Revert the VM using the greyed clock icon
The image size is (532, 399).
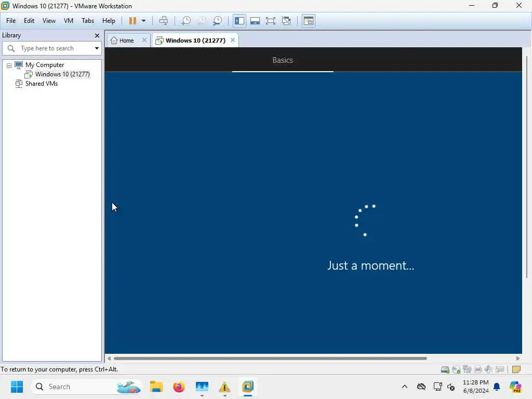[x=202, y=21]
